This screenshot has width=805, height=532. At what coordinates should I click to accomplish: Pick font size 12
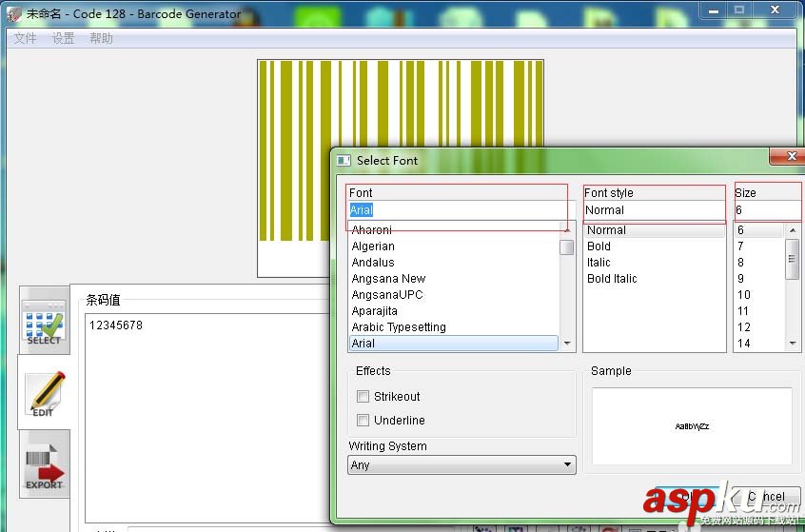coord(759,327)
